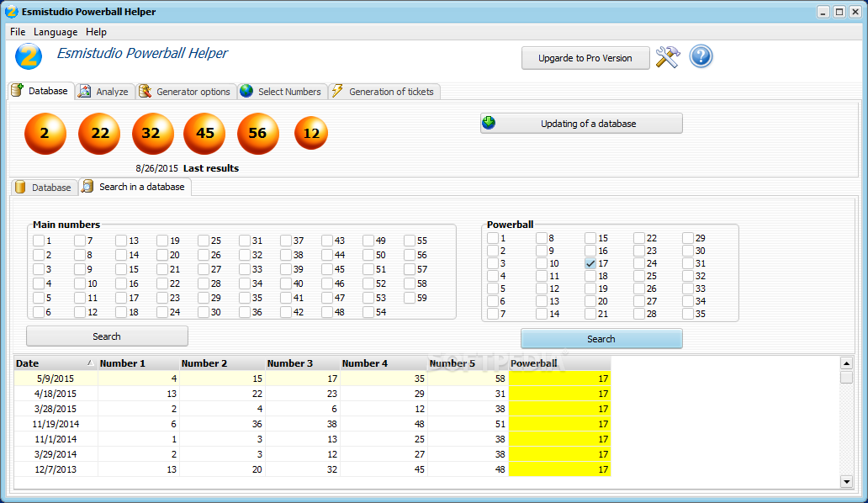This screenshot has width=868, height=503.
Task: Check Main number 32 checkbox
Action: pos(244,255)
